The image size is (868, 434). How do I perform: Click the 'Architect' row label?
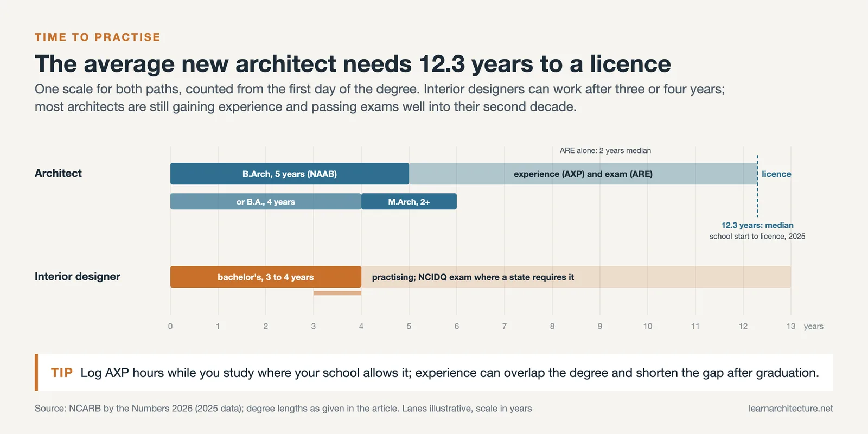pyautogui.click(x=58, y=173)
